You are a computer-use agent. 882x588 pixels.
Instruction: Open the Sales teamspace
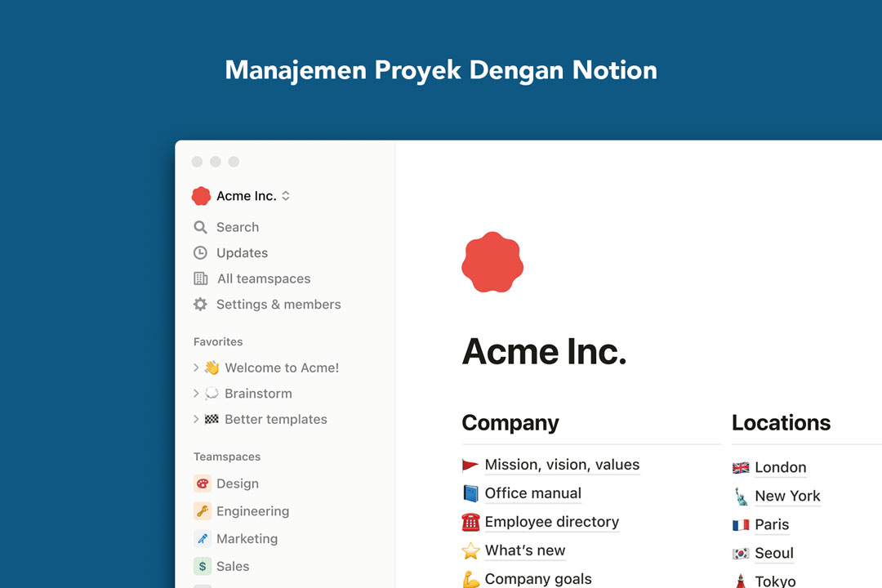[x=233, y=566]
